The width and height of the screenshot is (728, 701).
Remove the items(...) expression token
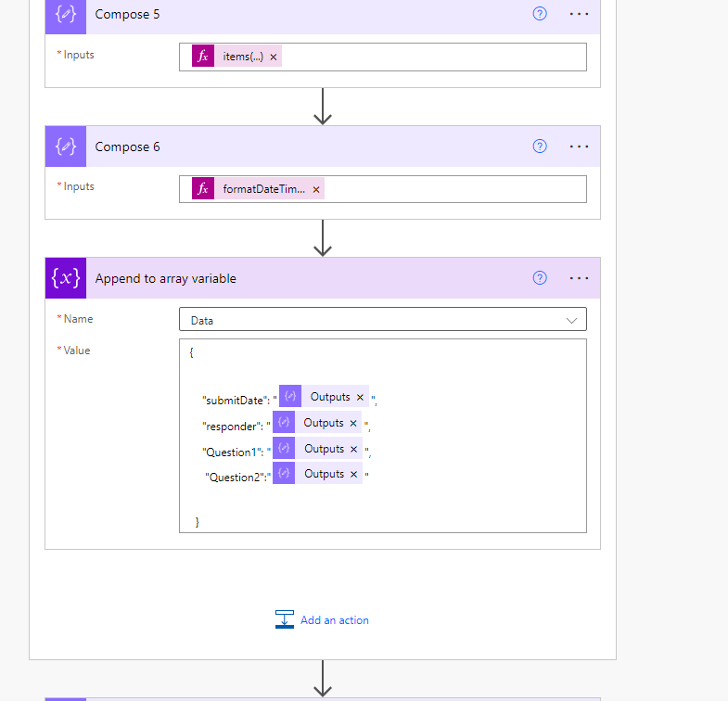[274, 57]
